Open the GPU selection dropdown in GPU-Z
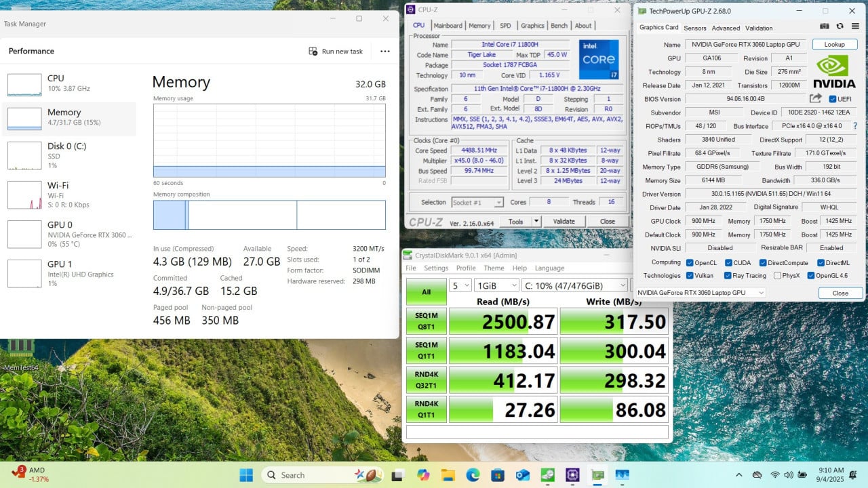 [x=702, y=293]
